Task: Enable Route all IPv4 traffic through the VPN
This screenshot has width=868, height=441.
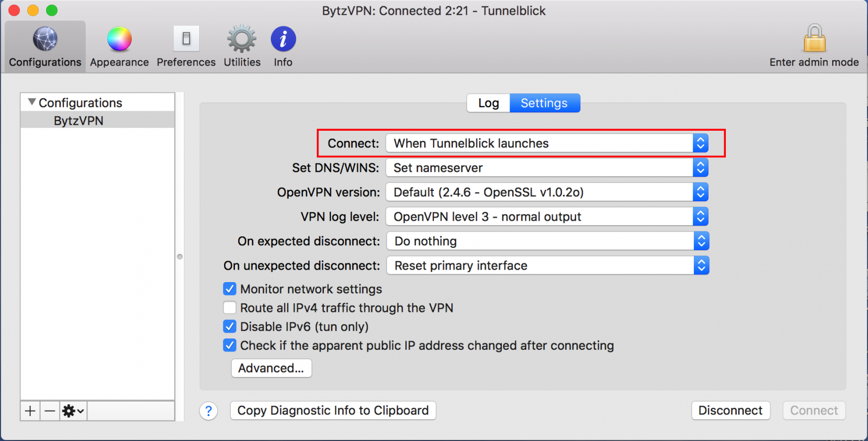Action: pyautogui.click(x=230, y=308)
